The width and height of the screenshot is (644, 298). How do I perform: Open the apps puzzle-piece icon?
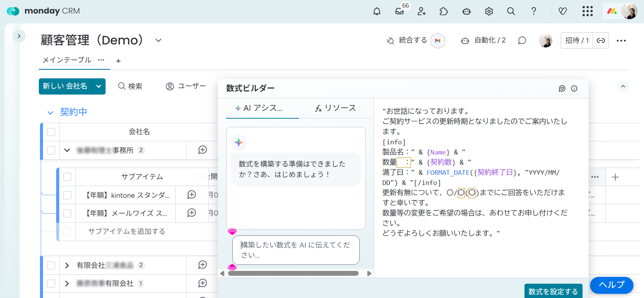(x=444, y=11)
